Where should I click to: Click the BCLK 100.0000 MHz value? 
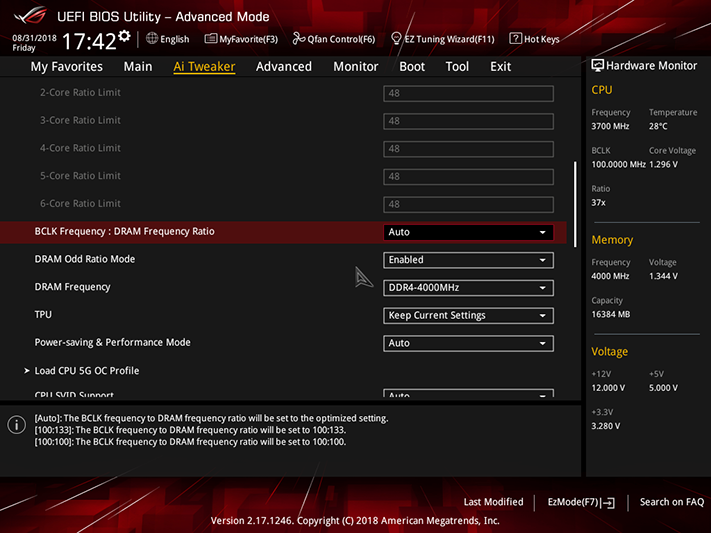[618, 165]
